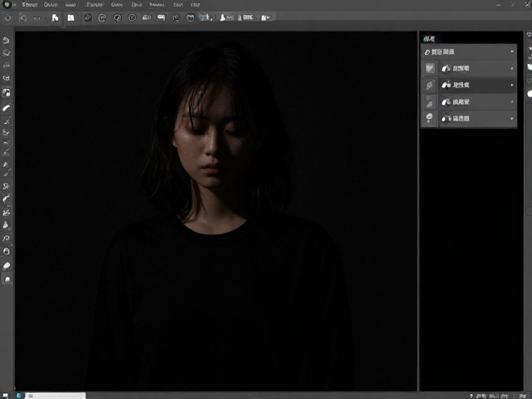Click the Windows Start button on taskbar
Viewport: 532px width, 399px height.
tap(5, 396)
